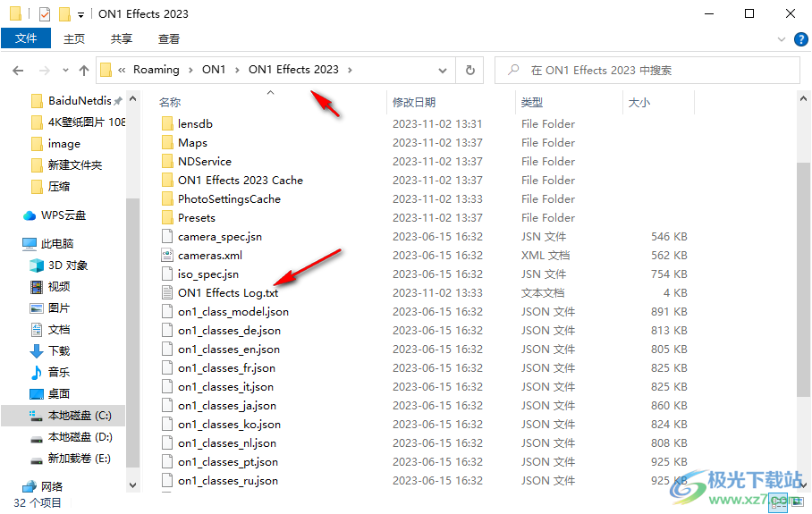Open BaiduNetdis in the navigation pane
This screenshot has height=514, width=812.
(x=80, y=100)
